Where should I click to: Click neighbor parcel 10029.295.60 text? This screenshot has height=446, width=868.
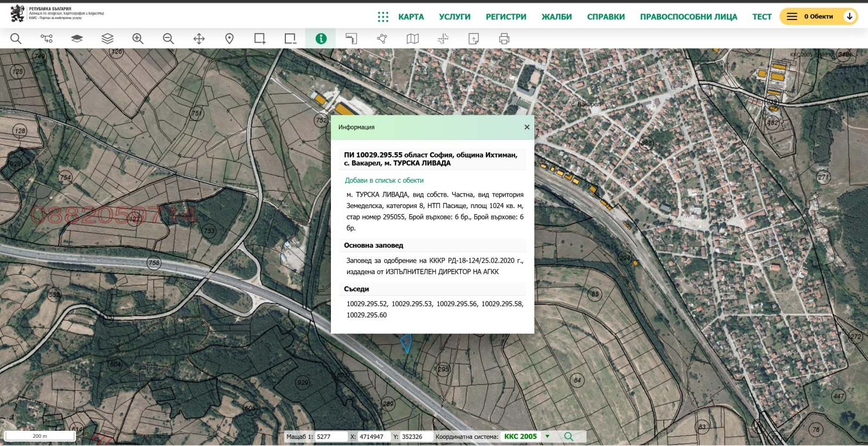[367, 315]
